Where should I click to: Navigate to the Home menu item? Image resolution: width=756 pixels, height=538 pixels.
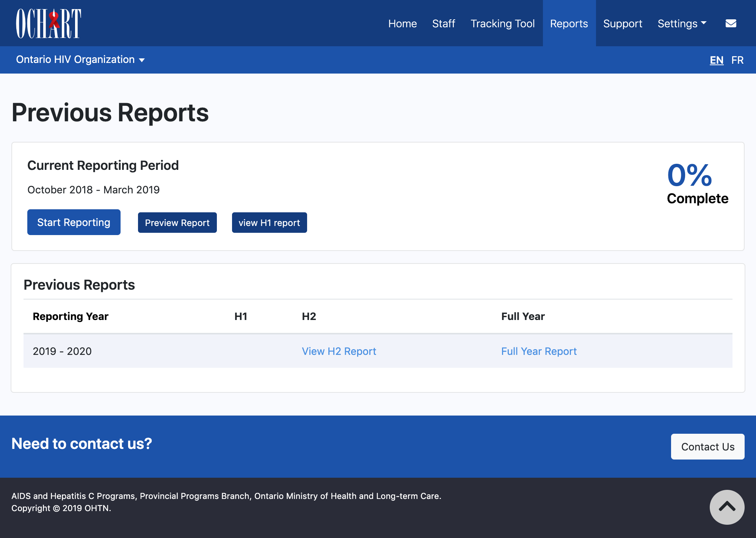coord(403,23)
